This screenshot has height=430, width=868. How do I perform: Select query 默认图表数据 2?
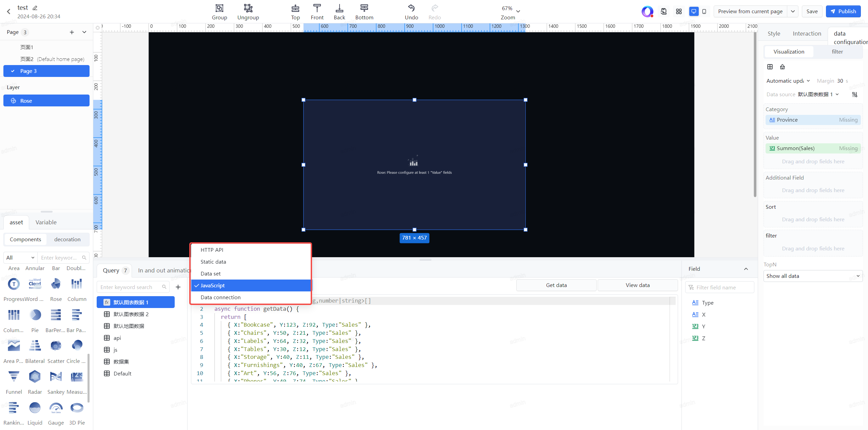coord(136,314)
